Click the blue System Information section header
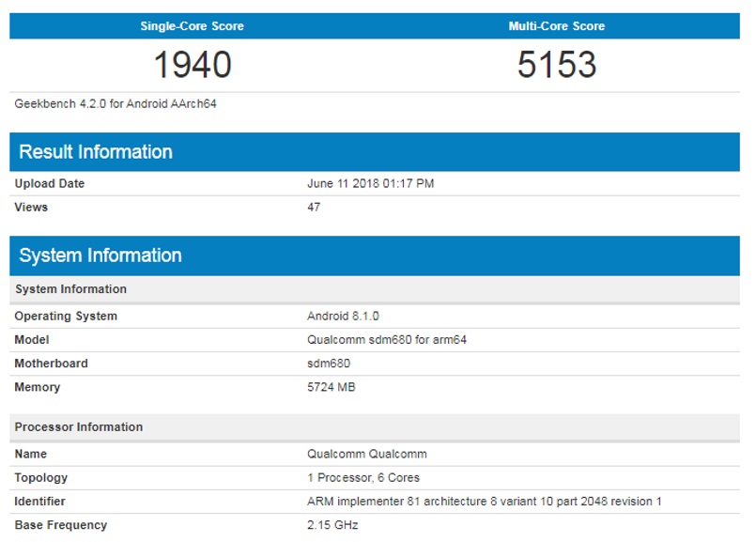 pyautogui.click(x=375, y=256)
